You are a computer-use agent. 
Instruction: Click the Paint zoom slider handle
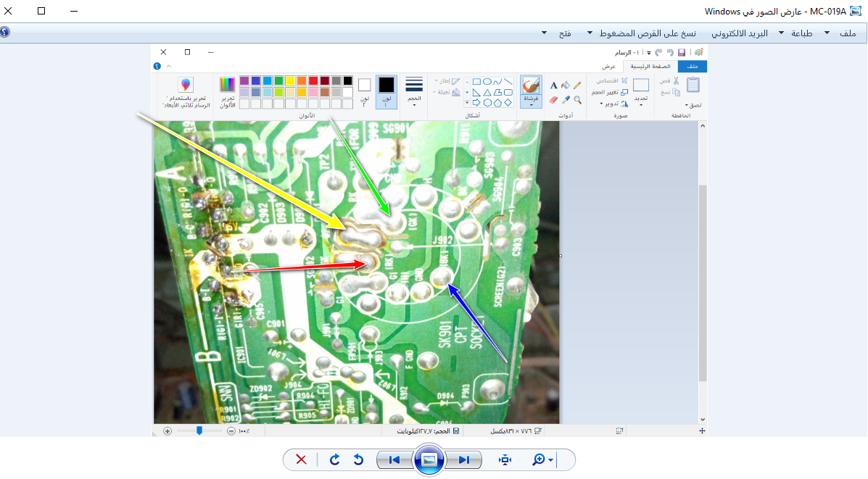199,431
